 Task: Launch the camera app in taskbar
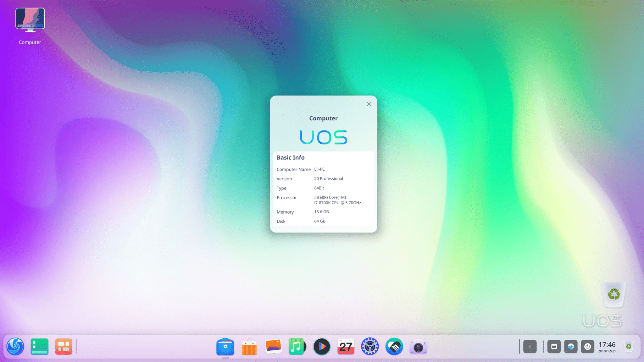pos(418,346)
